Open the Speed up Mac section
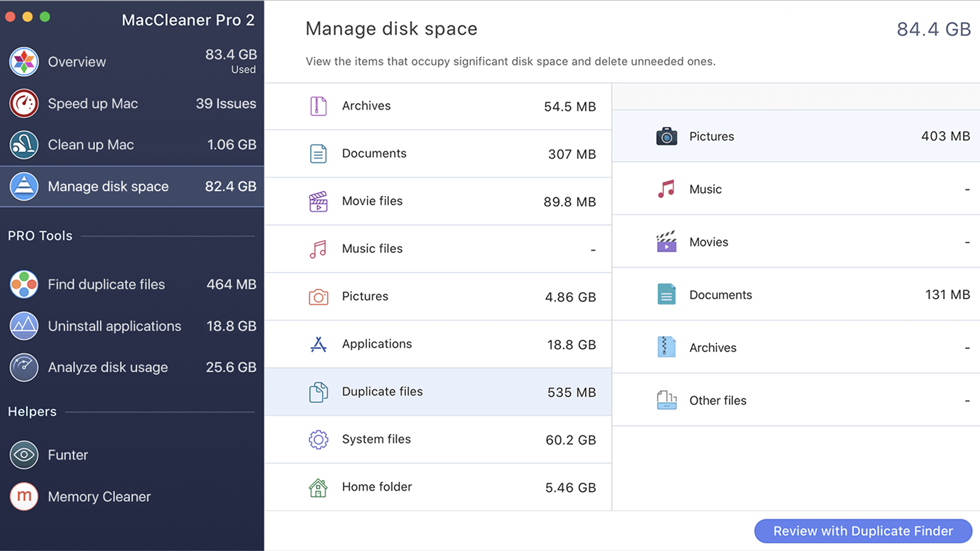Screen dimensions: 980x551 [132, 103]
